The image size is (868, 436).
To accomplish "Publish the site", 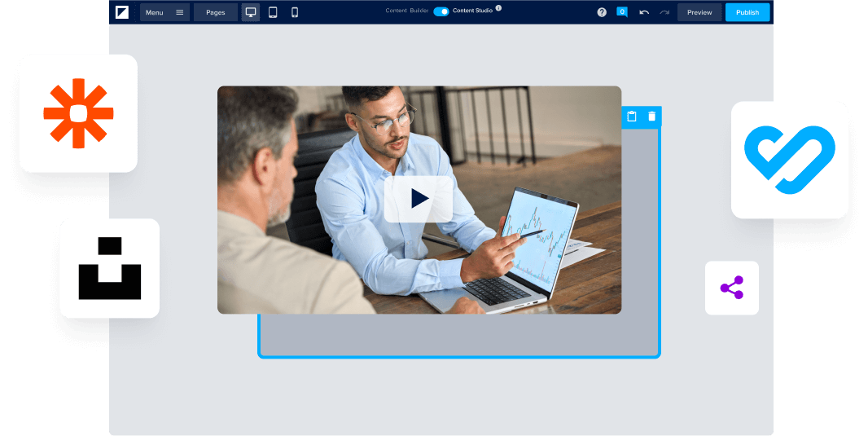I will tap(747, 12).
